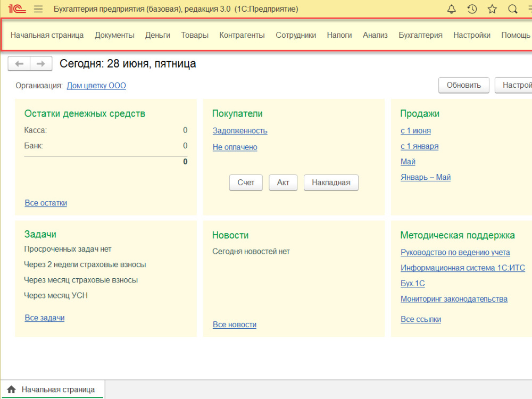Click Остатки денежных средств heading
This screenshot has height=399, width=532.
85,114
